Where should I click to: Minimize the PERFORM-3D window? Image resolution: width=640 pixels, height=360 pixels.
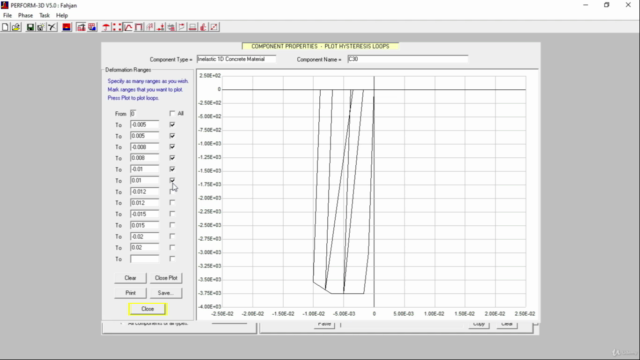(586, 5)
